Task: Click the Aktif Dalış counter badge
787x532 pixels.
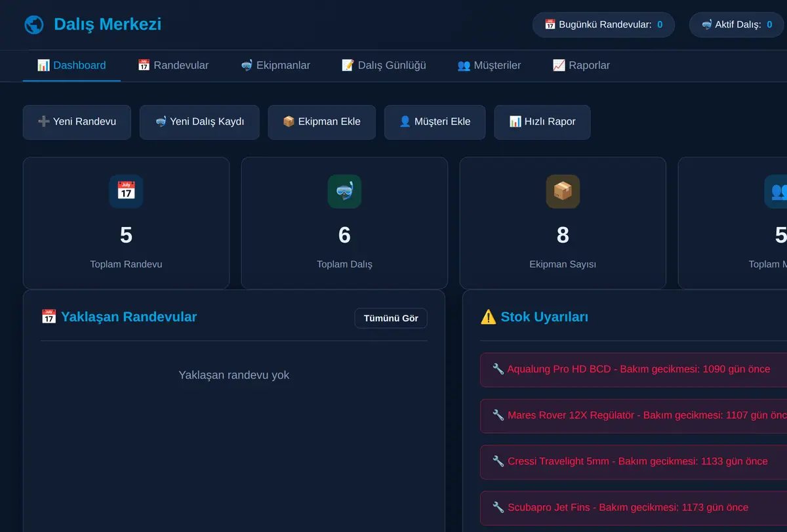Action: tap(737, 25)
